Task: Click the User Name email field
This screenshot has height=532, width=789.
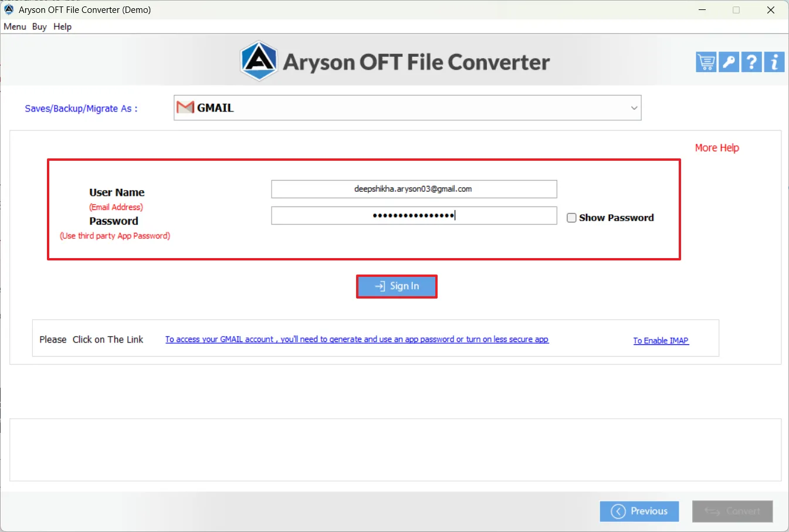Action: 414,189
